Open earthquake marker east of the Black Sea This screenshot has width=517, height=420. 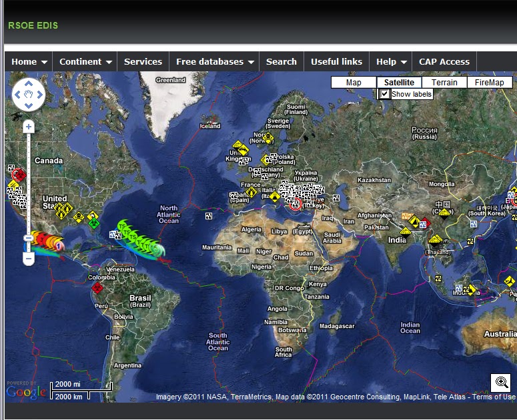pyautogui.click(x=336, y=198)
